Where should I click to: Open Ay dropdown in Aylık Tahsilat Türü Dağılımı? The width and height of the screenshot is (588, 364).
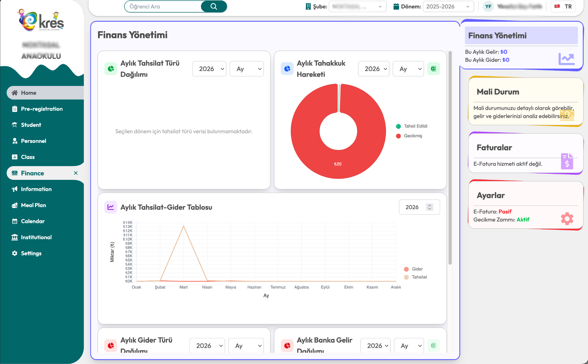pos(247,69)
